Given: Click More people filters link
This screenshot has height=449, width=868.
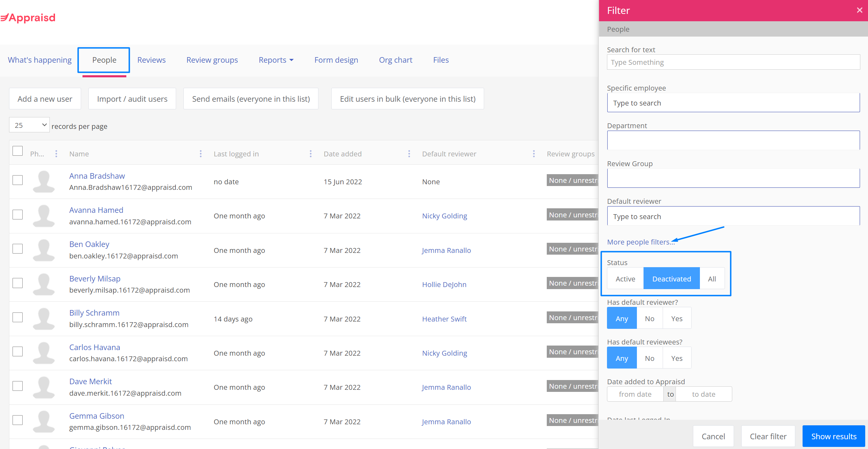Looking at the screenshot, I should 640,242.
